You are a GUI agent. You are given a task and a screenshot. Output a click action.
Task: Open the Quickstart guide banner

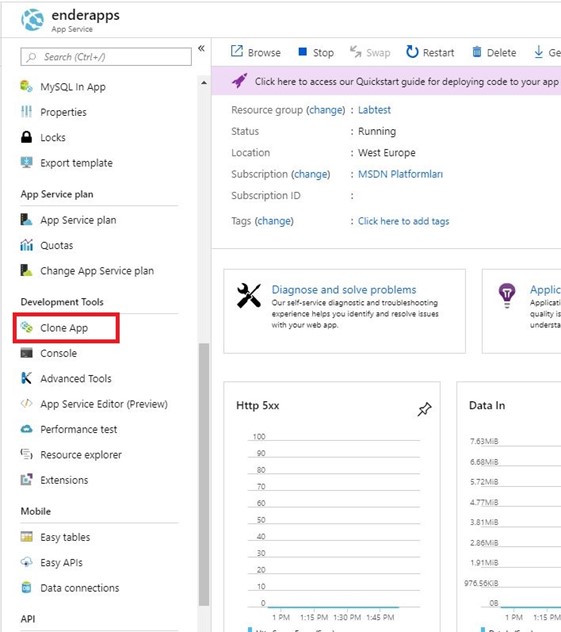click(386, 81)
